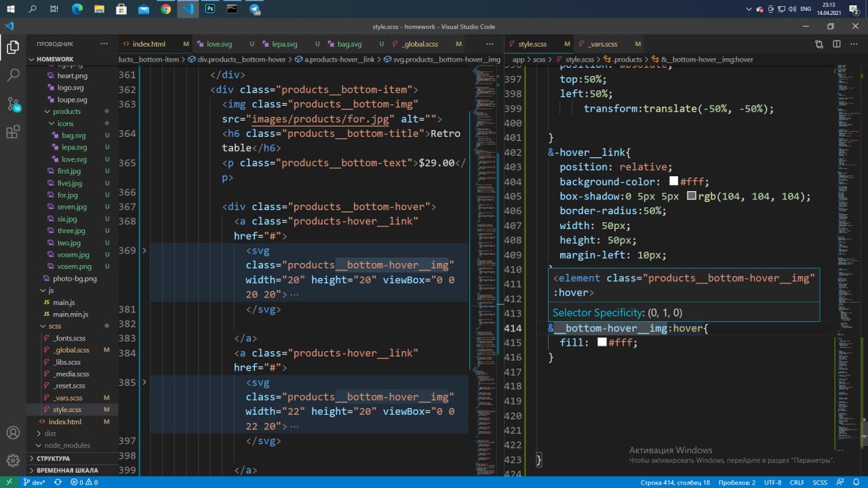
Task: Open the Manage gear icon
Action: click(13, 461)
